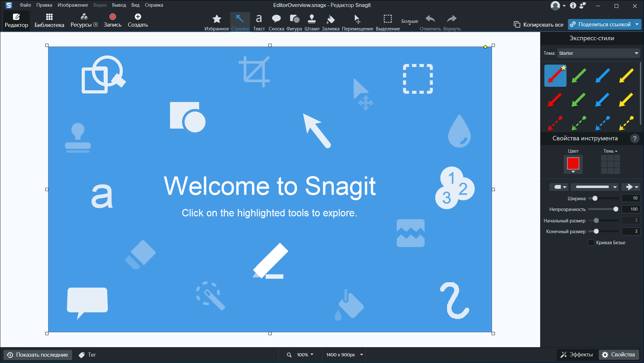Select the Перемещение move tool

[357, 22]
